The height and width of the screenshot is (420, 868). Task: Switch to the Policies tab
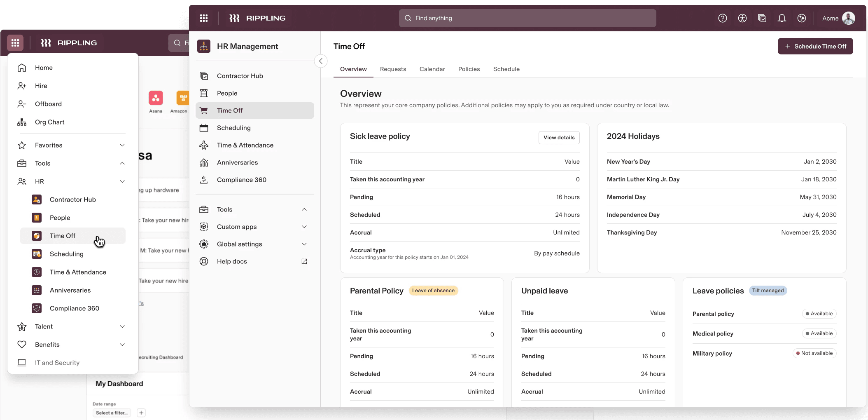pyautogui.click(x=469, y=69)
